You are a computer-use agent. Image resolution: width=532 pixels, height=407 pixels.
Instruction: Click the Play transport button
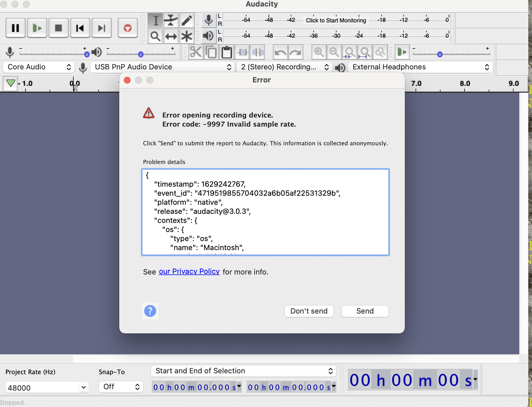37,28
